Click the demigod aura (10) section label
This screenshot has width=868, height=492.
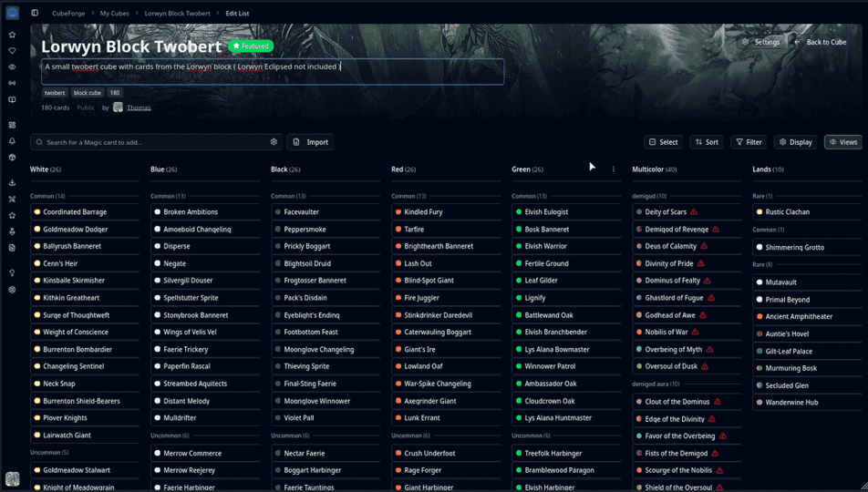[656, 384]
